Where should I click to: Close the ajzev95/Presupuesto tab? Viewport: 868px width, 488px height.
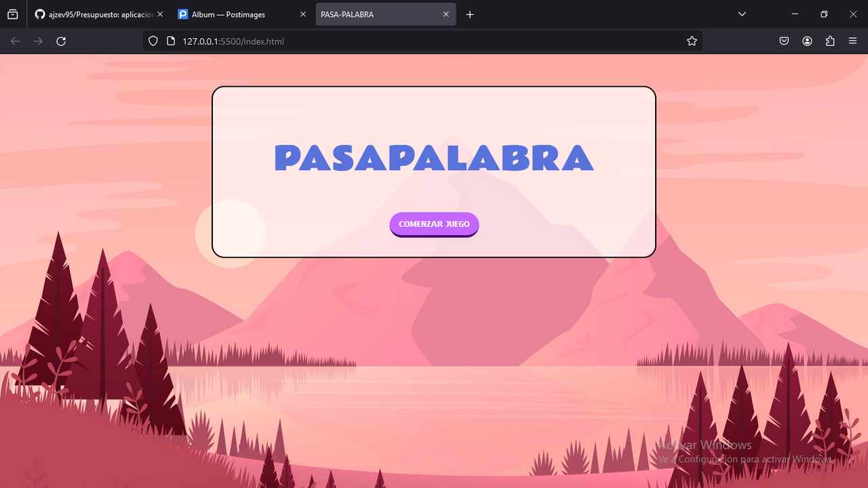pyautogui.click(x=160, y=14)
